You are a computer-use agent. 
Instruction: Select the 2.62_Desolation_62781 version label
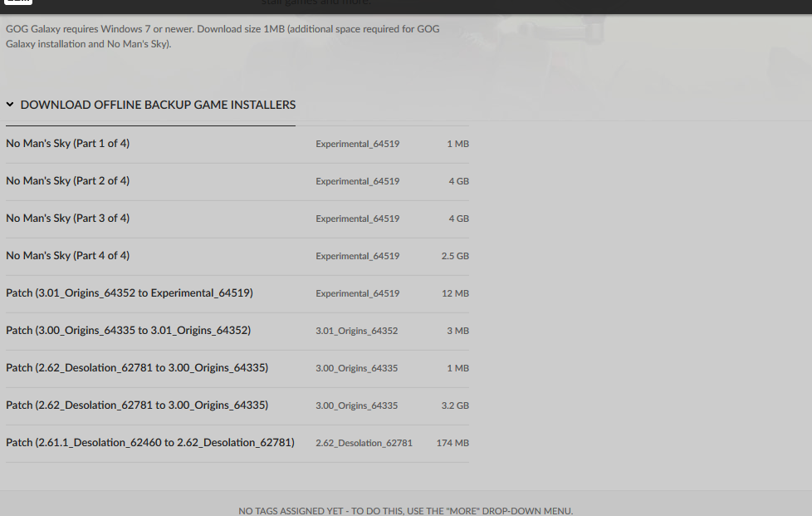364,443
